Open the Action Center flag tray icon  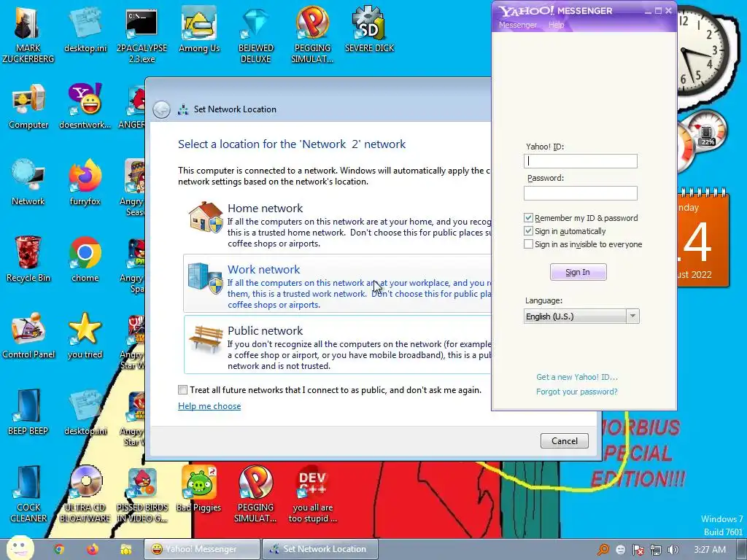tap(638, 550)
